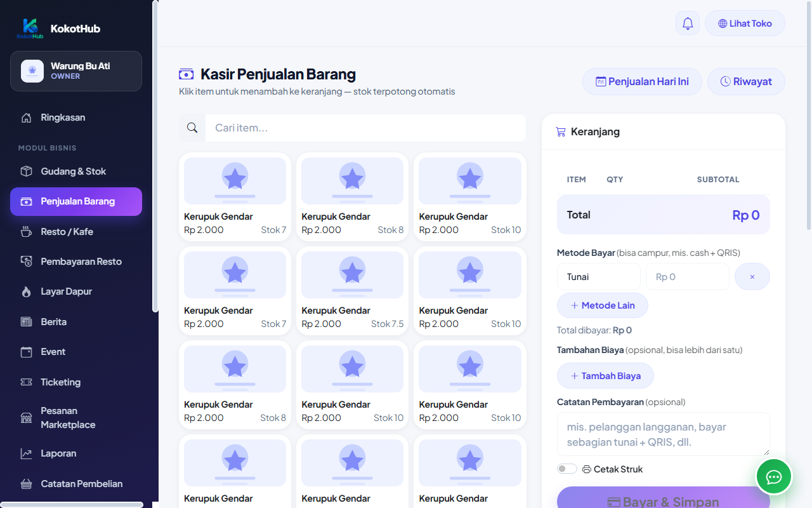Click the Tambah Biaya button
The width and height of the screenshot is (812, 508).
click(x=605, y=376)
